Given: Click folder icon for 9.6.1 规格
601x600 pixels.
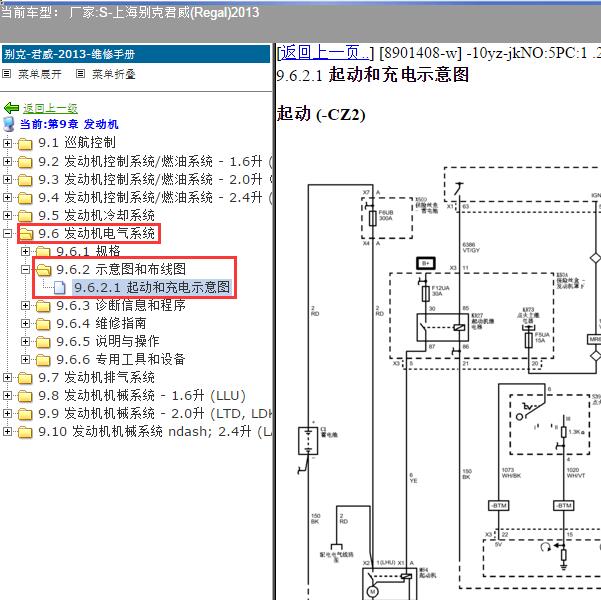Looking at the screenshot, I should click(43, 252).
